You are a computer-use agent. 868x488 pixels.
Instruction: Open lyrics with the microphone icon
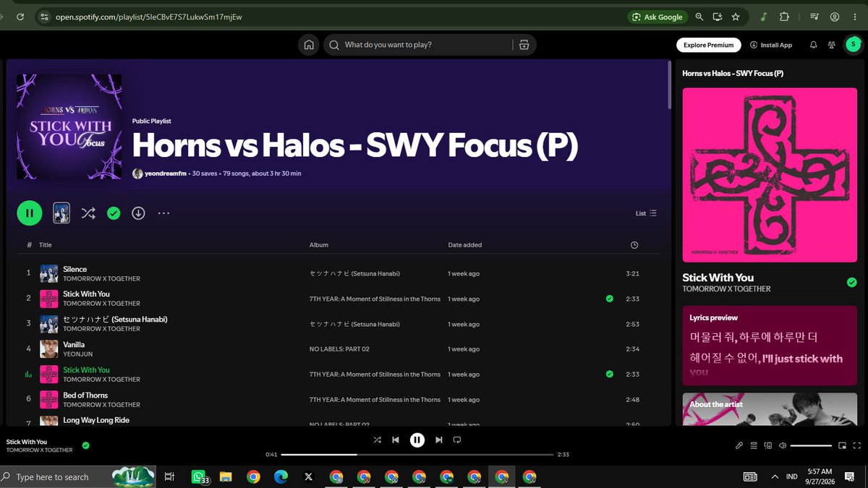point(739,446)
